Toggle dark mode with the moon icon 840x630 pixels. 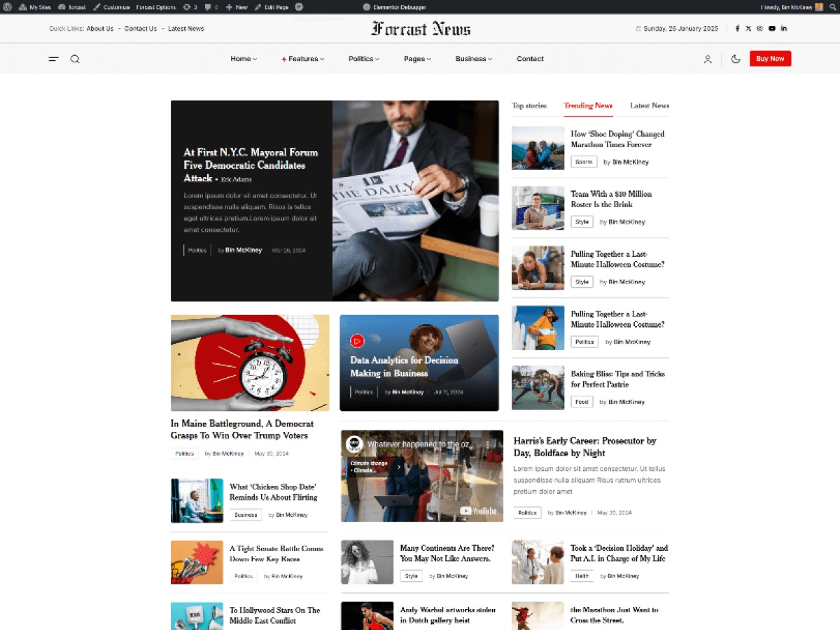[x=736, y=59]
